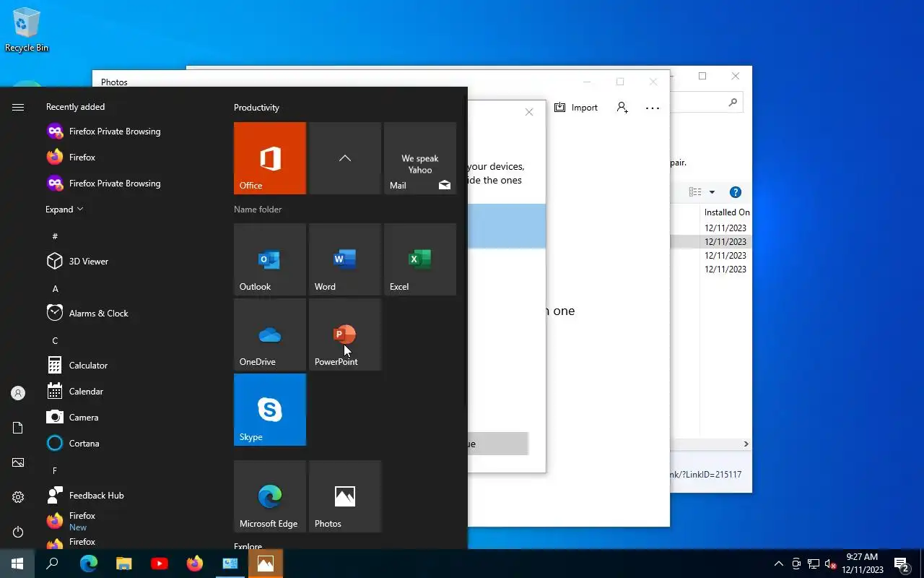Open YouTube from the taskbar
Image resolution: width=924 pixels, height=578 pixels.
point(160,564)
